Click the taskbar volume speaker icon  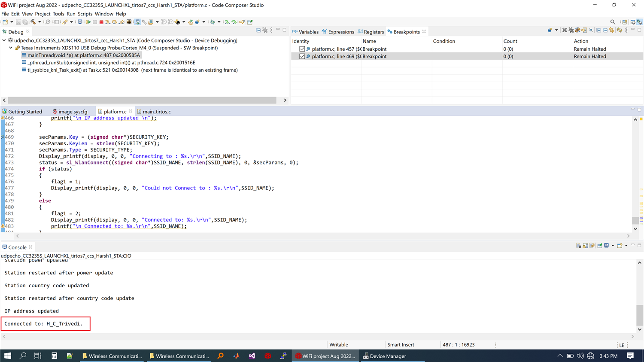[x=580, y=356]
